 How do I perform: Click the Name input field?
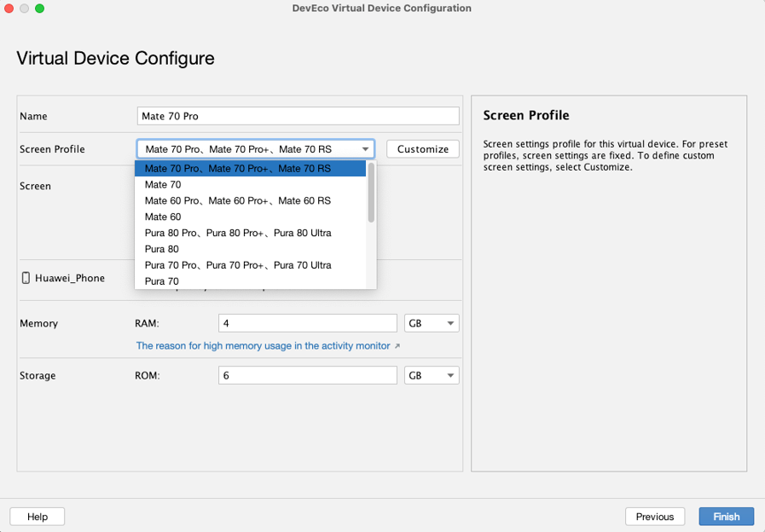pyautogui.click(x=298, y=116)
